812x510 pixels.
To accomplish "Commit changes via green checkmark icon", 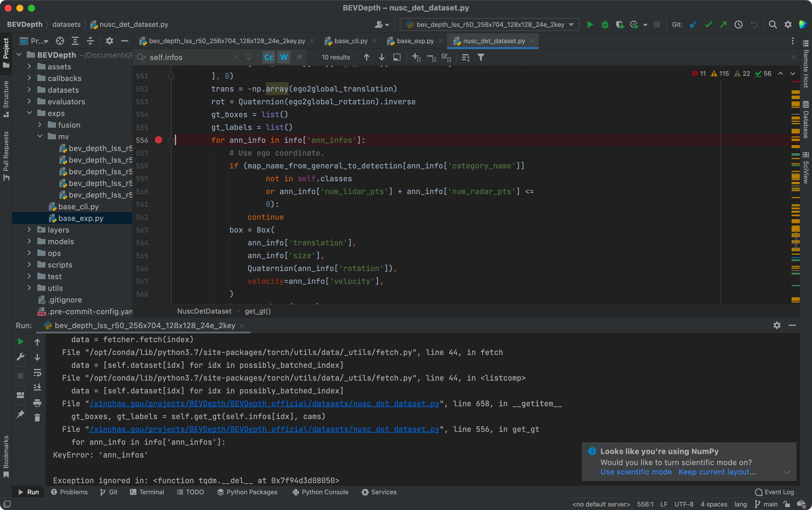I will pos(708,24).
